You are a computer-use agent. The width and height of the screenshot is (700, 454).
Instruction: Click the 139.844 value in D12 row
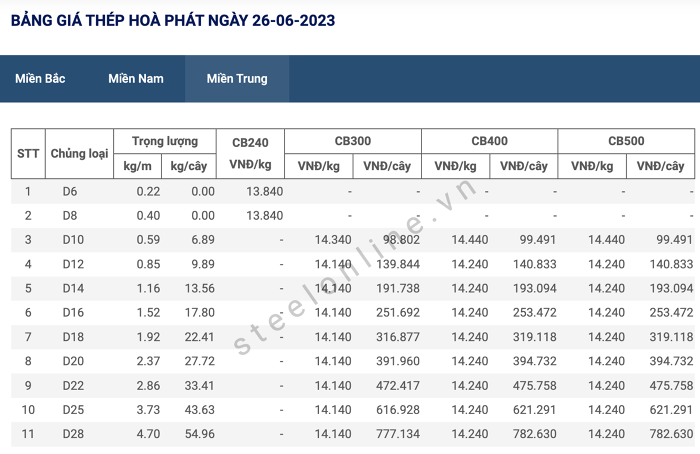(x=398, y=264)
